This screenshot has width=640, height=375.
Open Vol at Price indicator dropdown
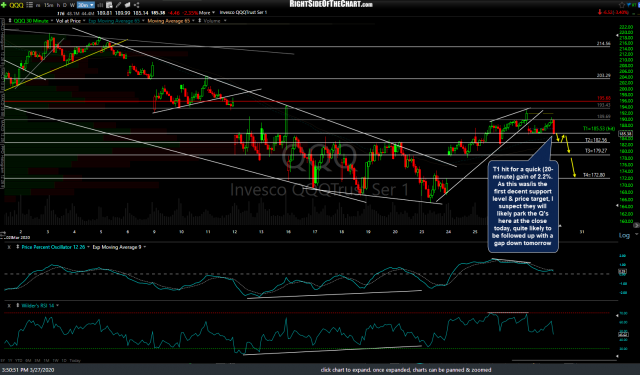tap(84, 21)
